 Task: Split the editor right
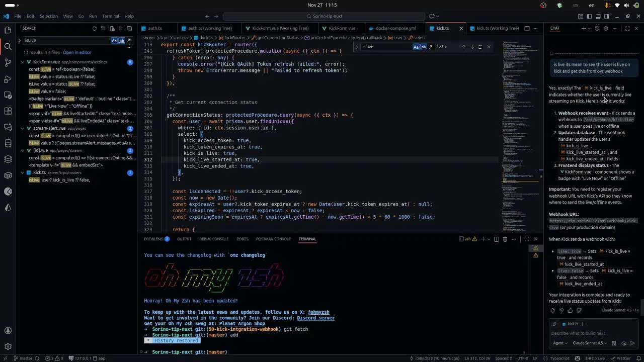527,29
